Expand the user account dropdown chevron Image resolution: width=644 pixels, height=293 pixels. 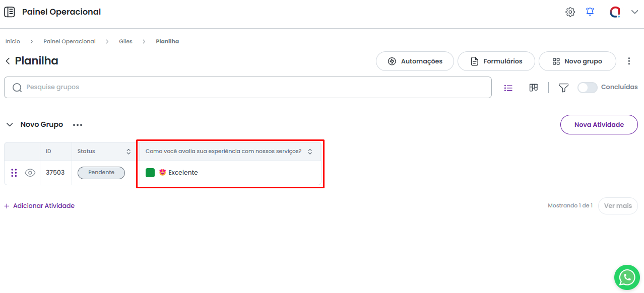[634, 12]
